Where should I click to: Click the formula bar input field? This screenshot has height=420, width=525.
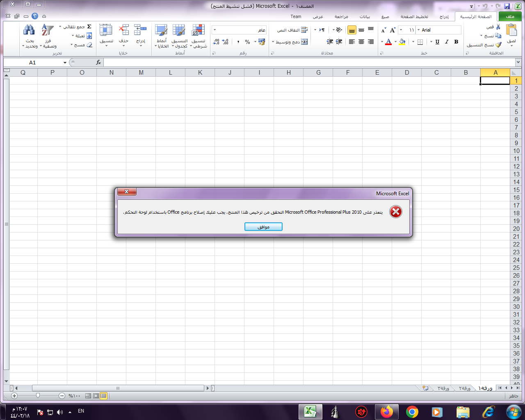309,62
